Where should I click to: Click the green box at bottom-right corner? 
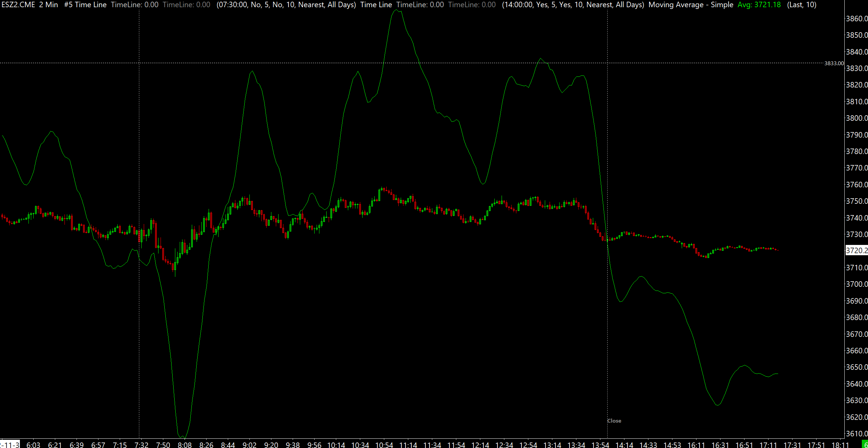point(865,445)
